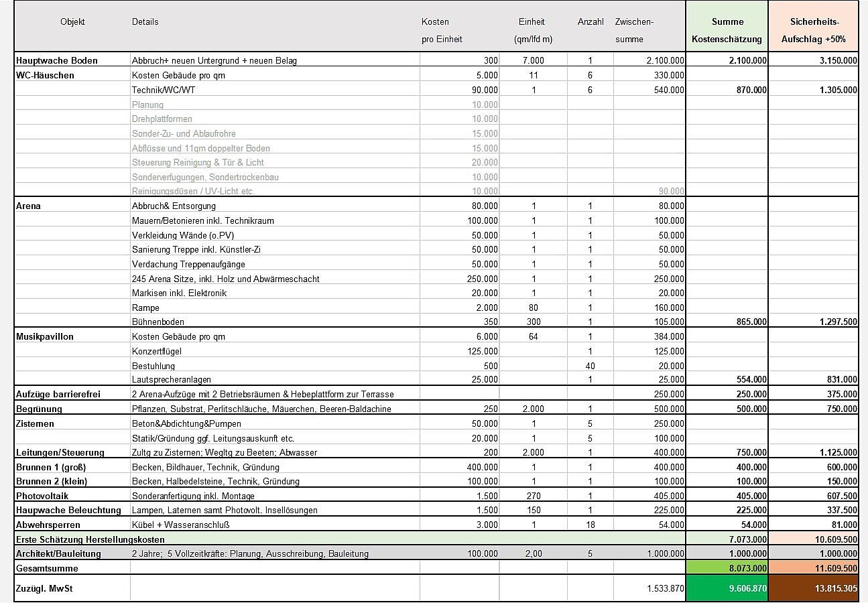This screenshot has width=868, height=603.
Task: Click the Einheit value 7.000 cell
Action: pos(534,60)
